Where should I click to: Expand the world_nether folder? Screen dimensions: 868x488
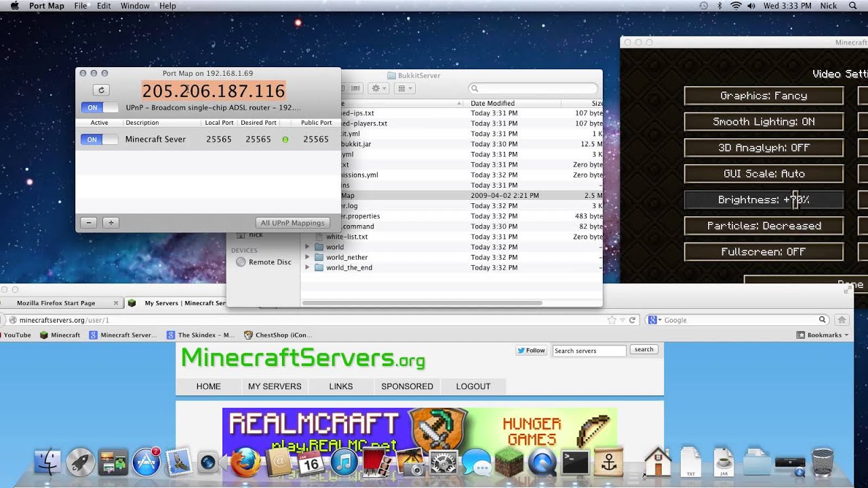[x=307, y=257]
